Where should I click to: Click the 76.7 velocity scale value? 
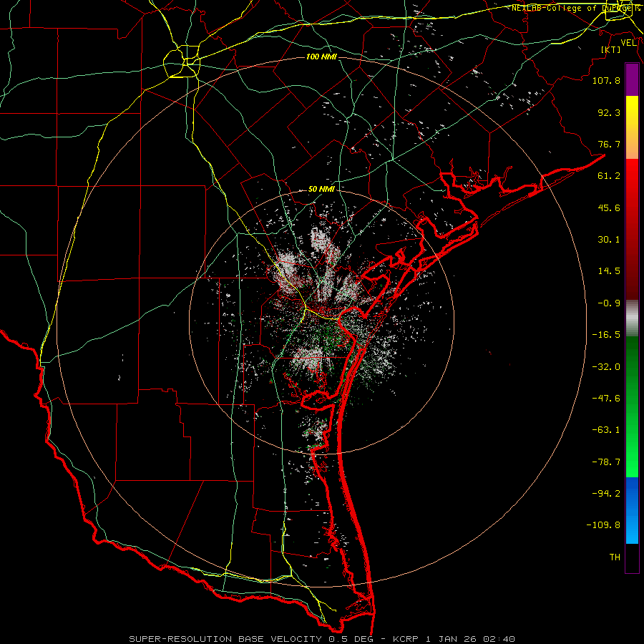[609, 144]
